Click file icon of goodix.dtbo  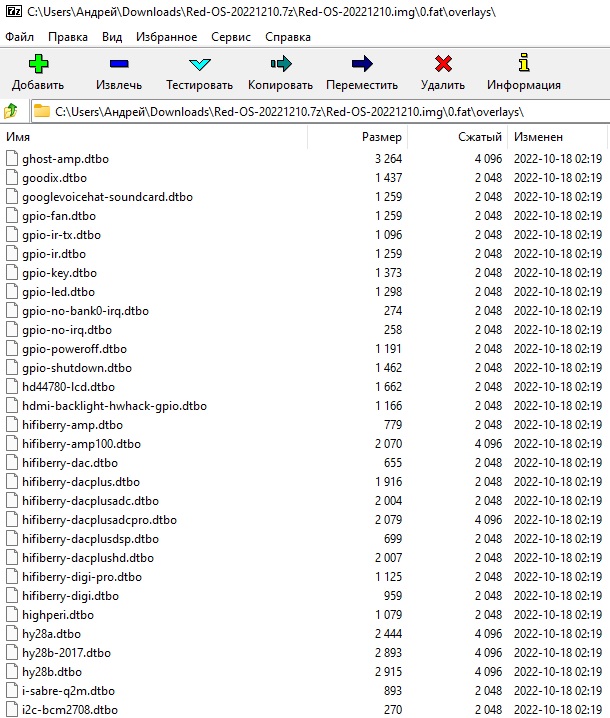12,178
